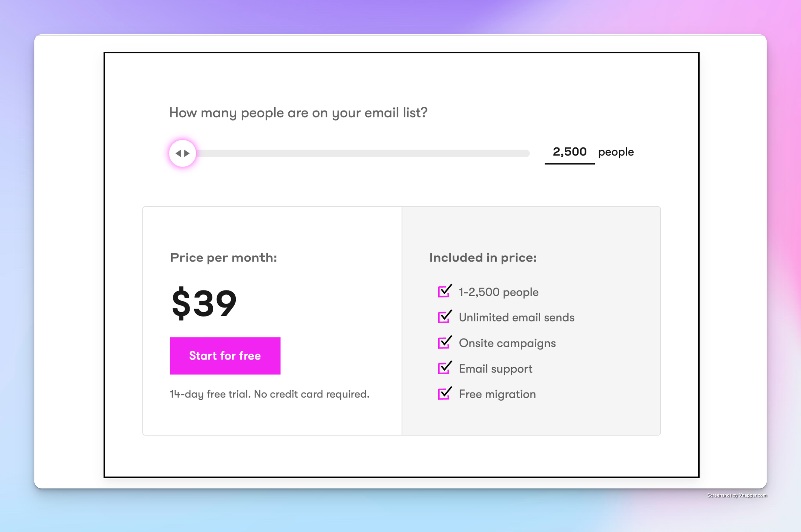Screen dimensions: 801x532
Task: Click the left arrow on the slider handle
Action: click(x=178, y=153)
